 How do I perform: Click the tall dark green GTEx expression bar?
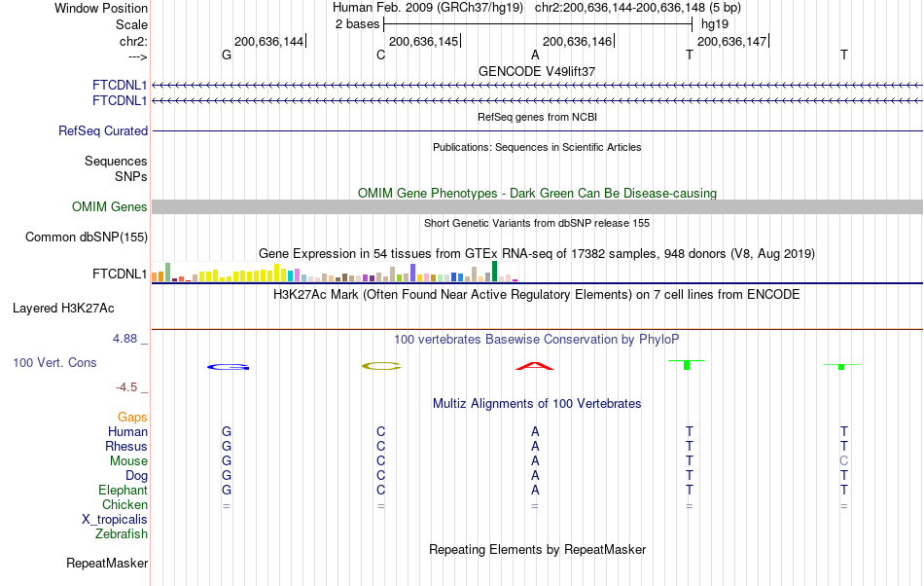[x=494, y=272]
